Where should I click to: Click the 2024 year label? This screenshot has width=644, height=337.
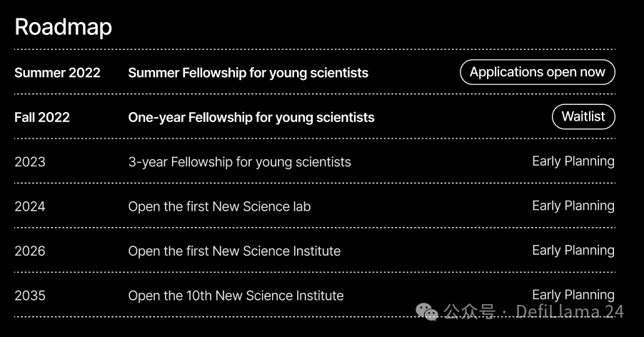coord(30,206)
